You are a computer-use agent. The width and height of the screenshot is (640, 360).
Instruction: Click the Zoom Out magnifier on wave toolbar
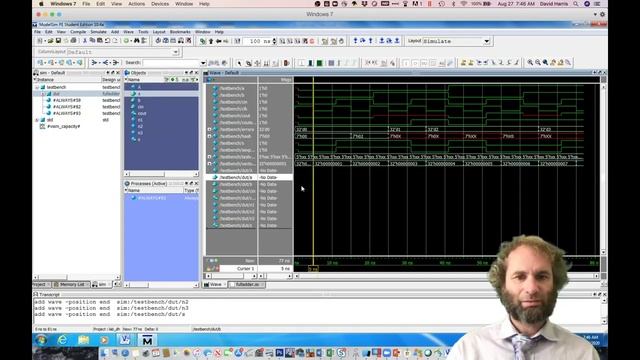(538, 62)
